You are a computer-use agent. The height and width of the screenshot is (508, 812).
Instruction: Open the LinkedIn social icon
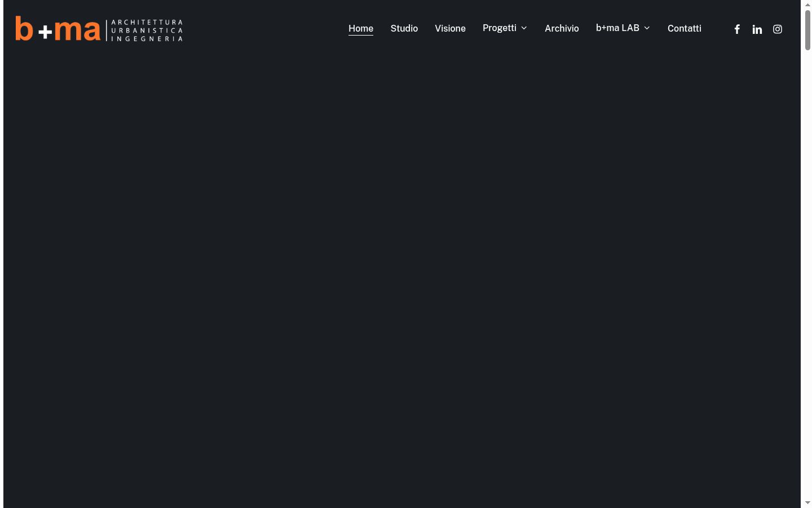(757, 29)
